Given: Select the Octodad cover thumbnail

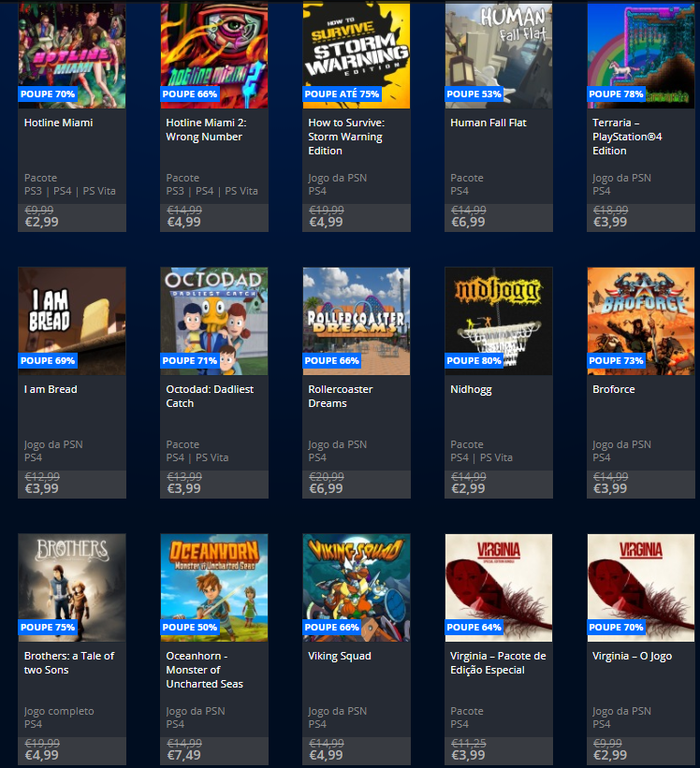Looking at the screenshot, I should (214, 321).
